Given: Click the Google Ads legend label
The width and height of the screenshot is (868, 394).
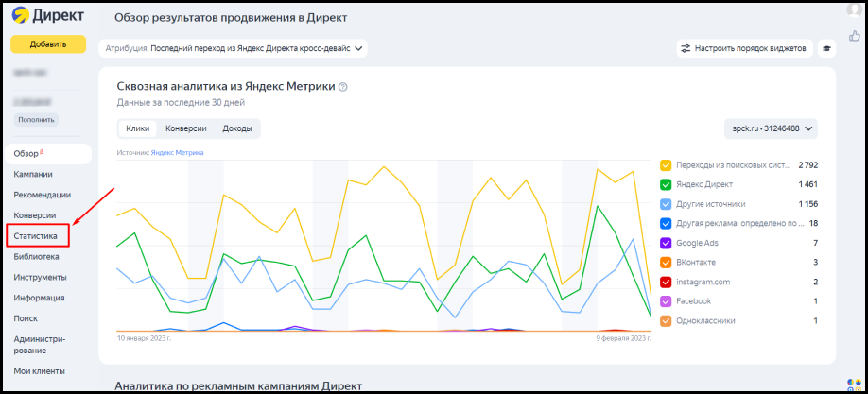Looking at the screenshot, I should [698, 243].
